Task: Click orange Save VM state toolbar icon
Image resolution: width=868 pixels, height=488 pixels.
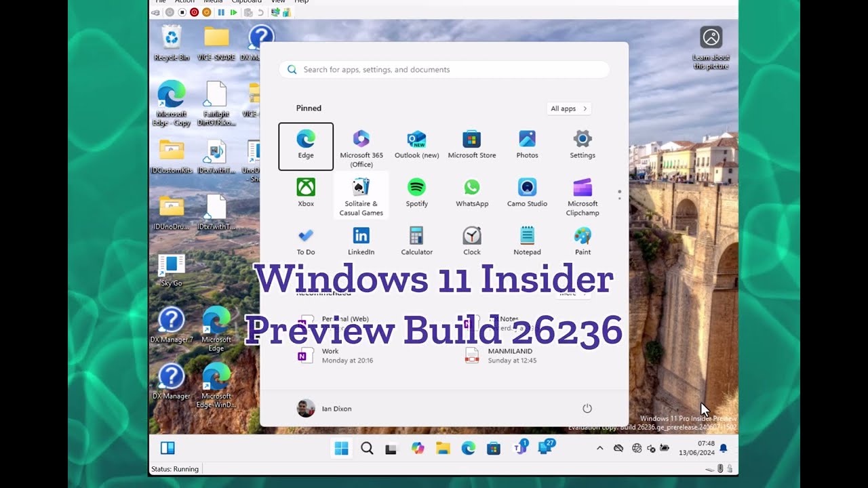Action: tap(206, 12)
